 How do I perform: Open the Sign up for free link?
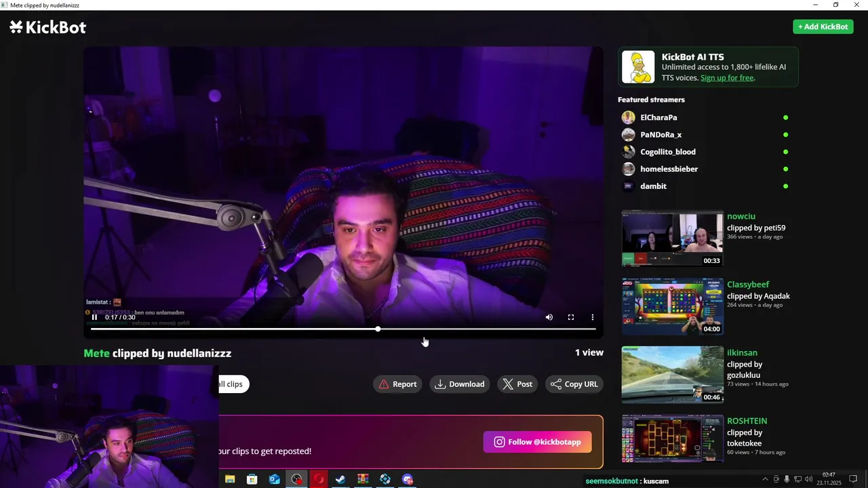pos(727,78)
